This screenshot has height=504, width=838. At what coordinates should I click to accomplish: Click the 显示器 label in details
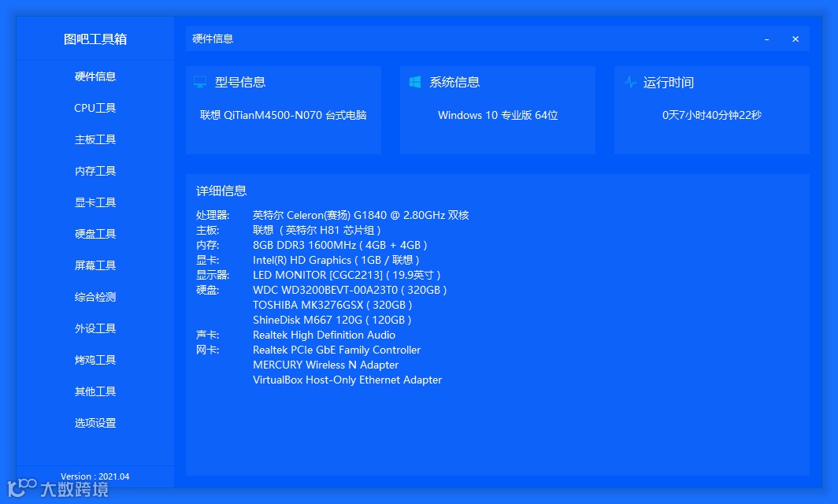213,275
